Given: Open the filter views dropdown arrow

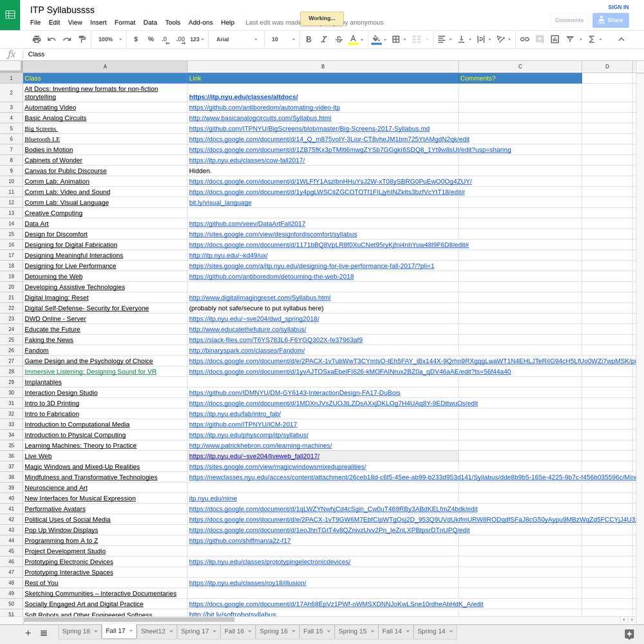Looking at the screenshot, I should [581, 39].
